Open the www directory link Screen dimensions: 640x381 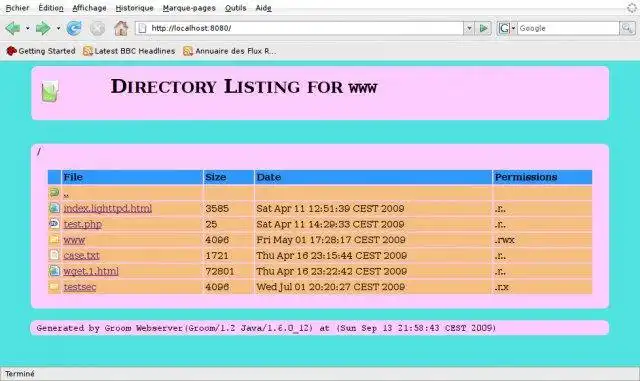(74, 240)
